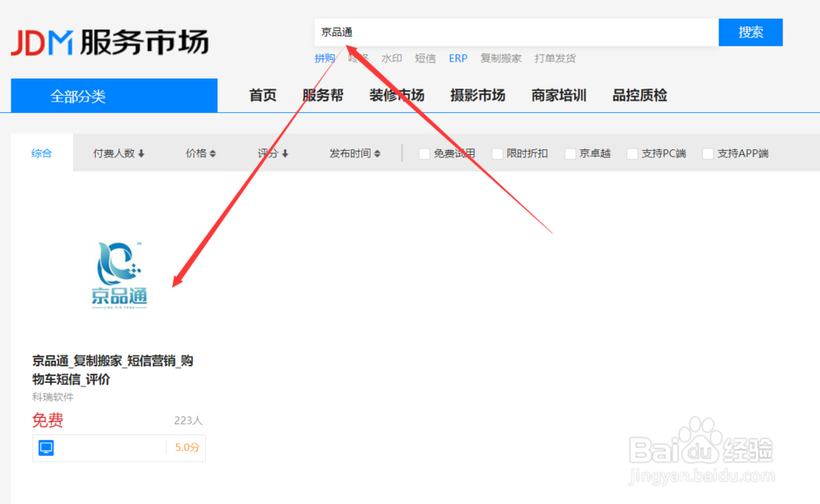The height and width of the screenshot is (504, 820).
Task: Open the 服务帮 navigation item
Action: click(322, 95)
